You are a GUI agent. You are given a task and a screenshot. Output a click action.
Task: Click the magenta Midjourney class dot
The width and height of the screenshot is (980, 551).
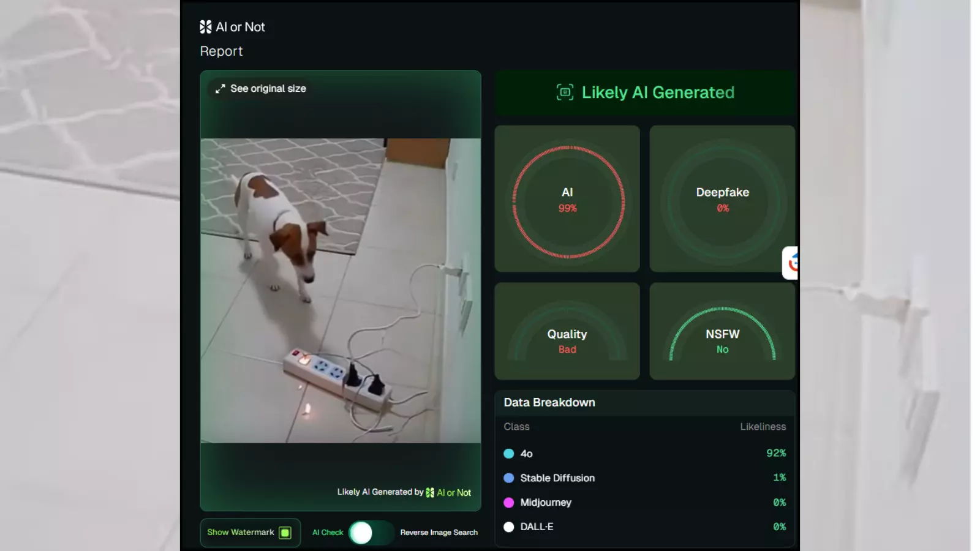(508, 503)
